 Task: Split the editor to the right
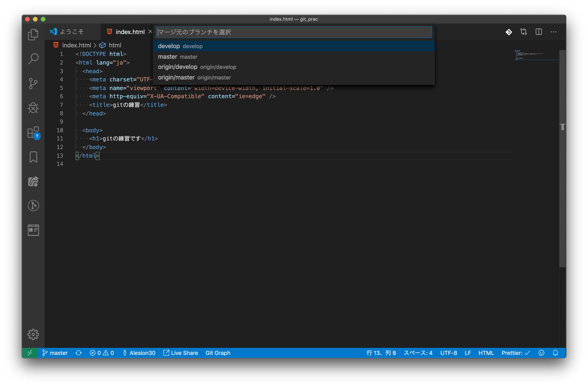pos(539,32)
